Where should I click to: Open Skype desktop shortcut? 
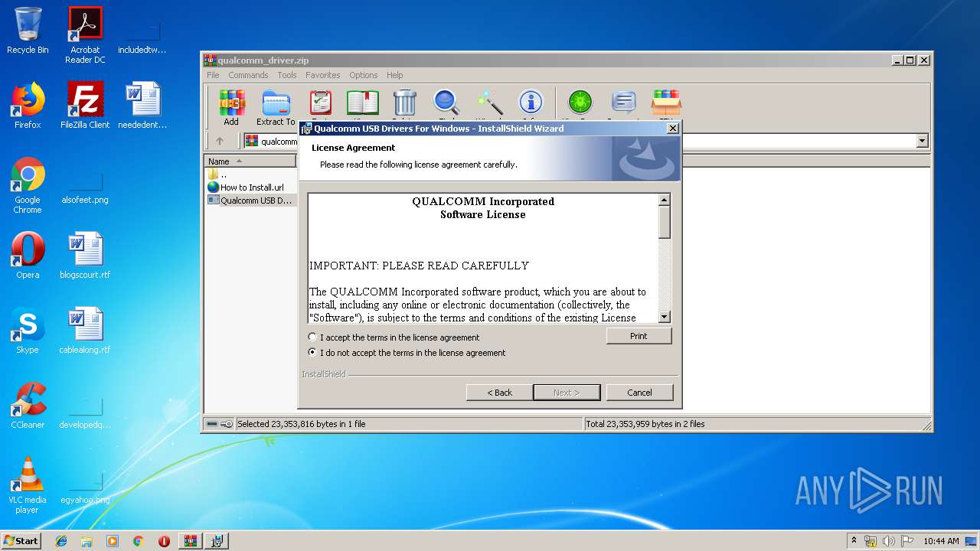pos(28,331)
